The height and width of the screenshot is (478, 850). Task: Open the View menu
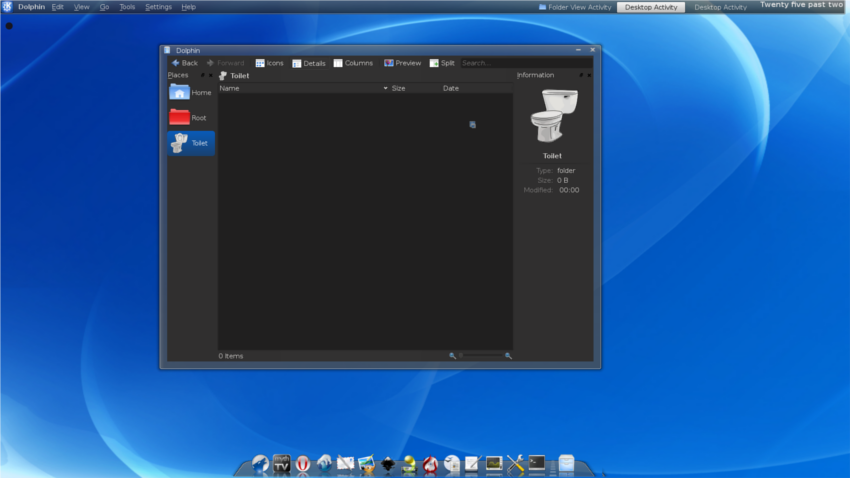[81, 7]
